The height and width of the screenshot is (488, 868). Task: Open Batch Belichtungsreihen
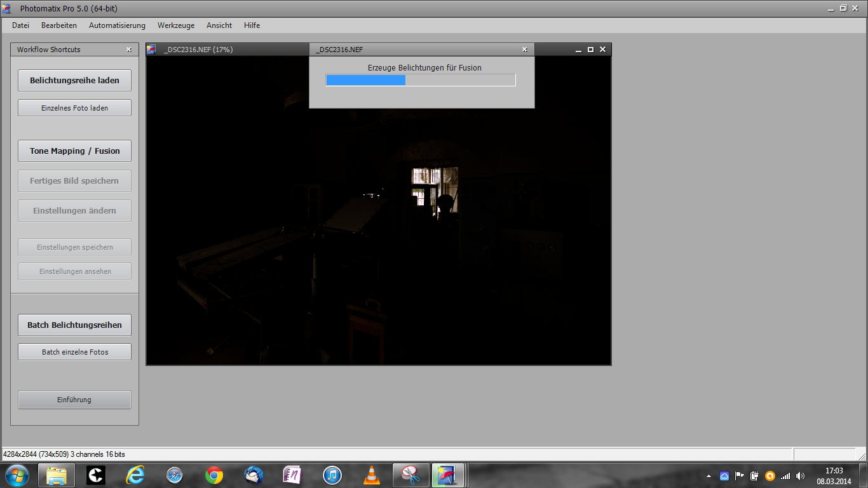pyautogui.click(x=74, y=325)
